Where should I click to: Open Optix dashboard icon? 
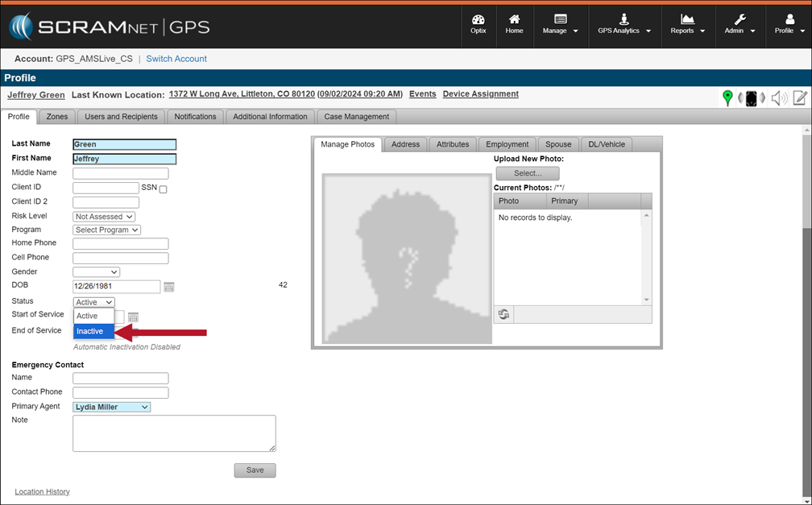click(x=478, y=24)
